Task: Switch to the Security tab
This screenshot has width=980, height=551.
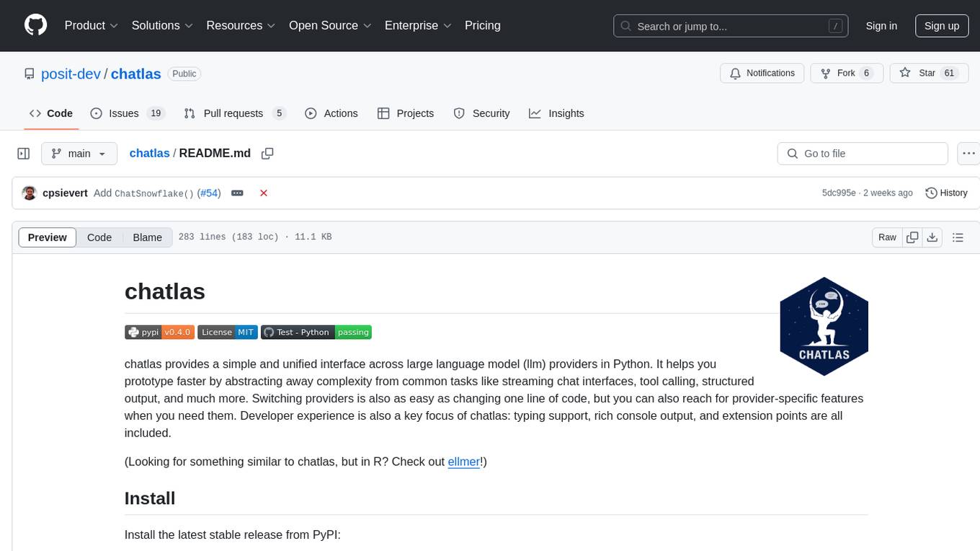Action: [x=481, y=113]
